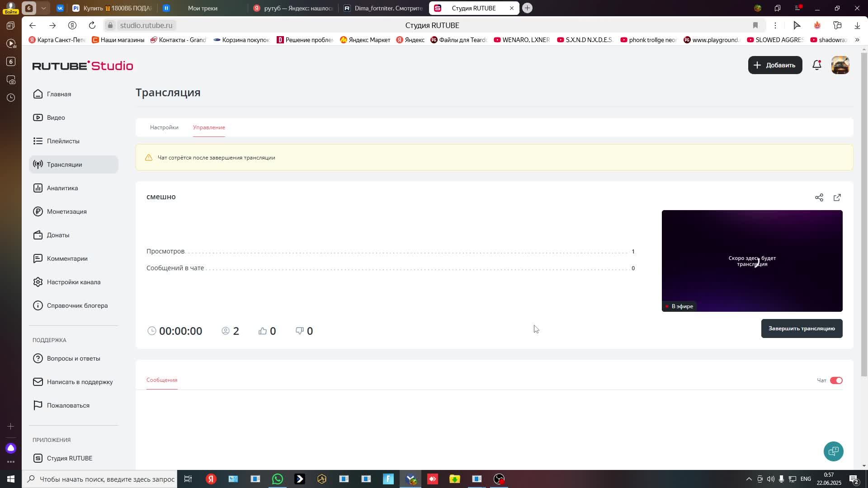
Task: Click the share stream icon
Action: click(819, 197)
